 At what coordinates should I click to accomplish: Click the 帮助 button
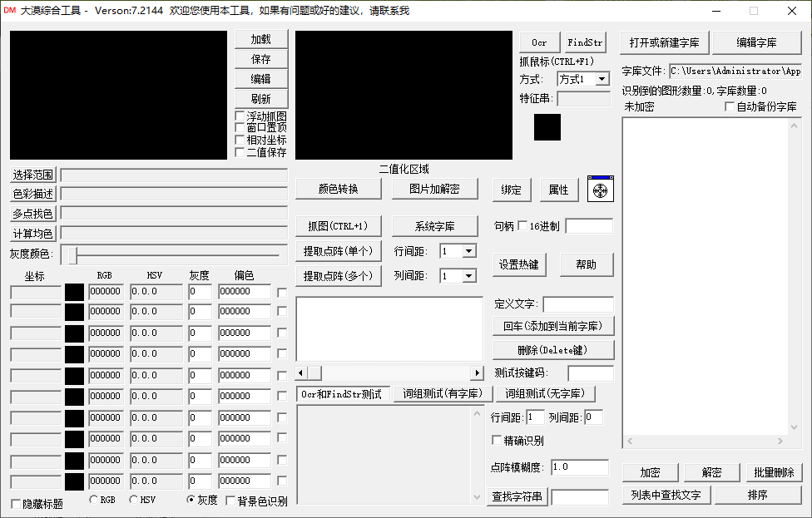[x=587, y=264]
